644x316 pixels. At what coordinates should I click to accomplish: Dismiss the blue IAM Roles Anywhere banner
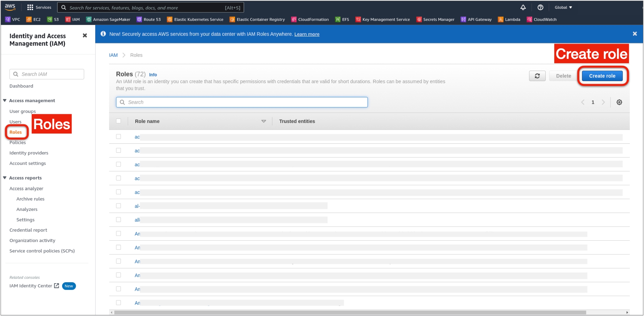click(x=635, y=34)
